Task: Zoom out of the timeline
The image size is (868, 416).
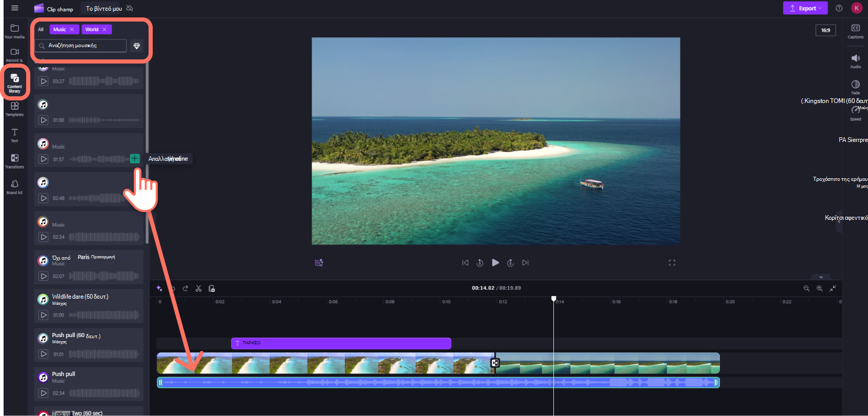Action: (x=806, y=288)
